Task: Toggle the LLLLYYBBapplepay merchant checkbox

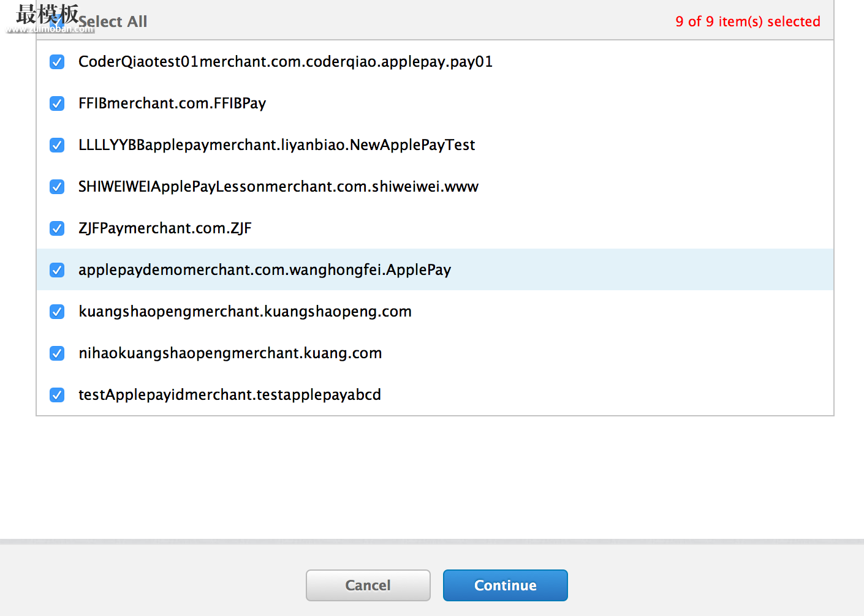Action: (x=57, y=145)
